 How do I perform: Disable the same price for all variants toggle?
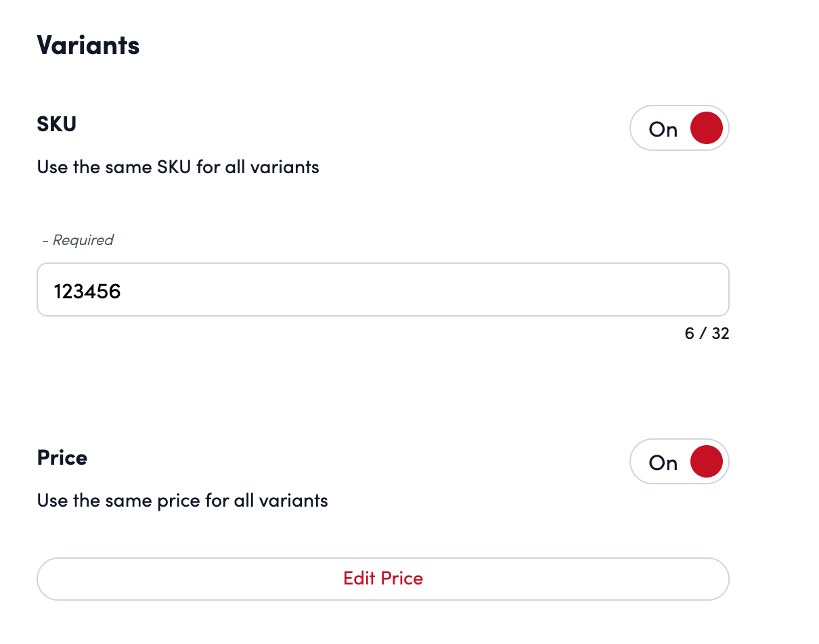679,462
